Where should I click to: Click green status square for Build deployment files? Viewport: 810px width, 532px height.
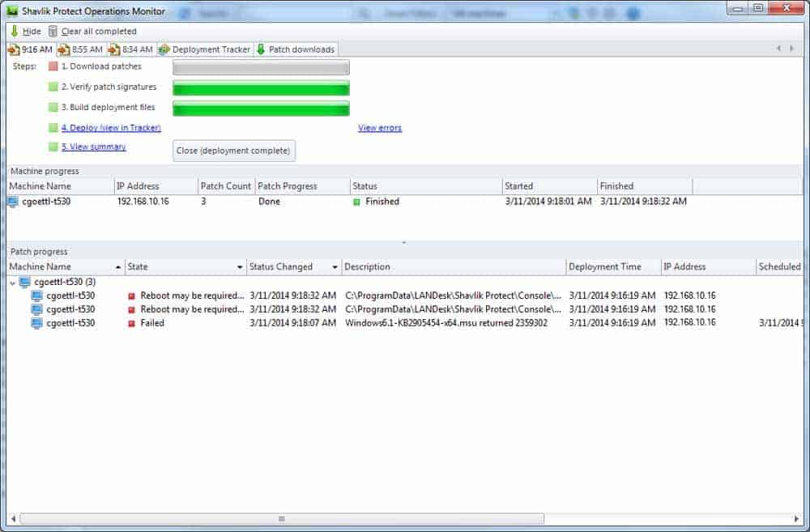[53, 108]
